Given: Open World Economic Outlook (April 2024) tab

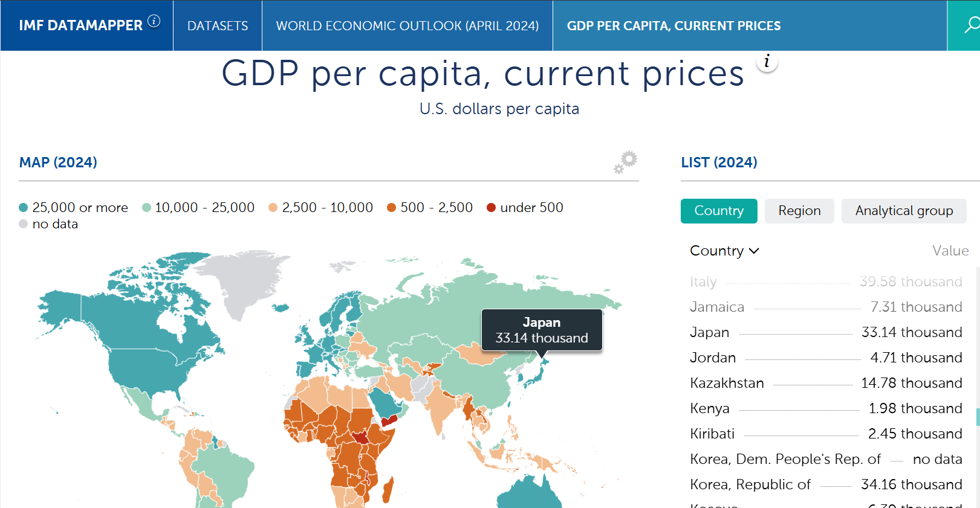Looking at the screenshot, I should point(407,26).
